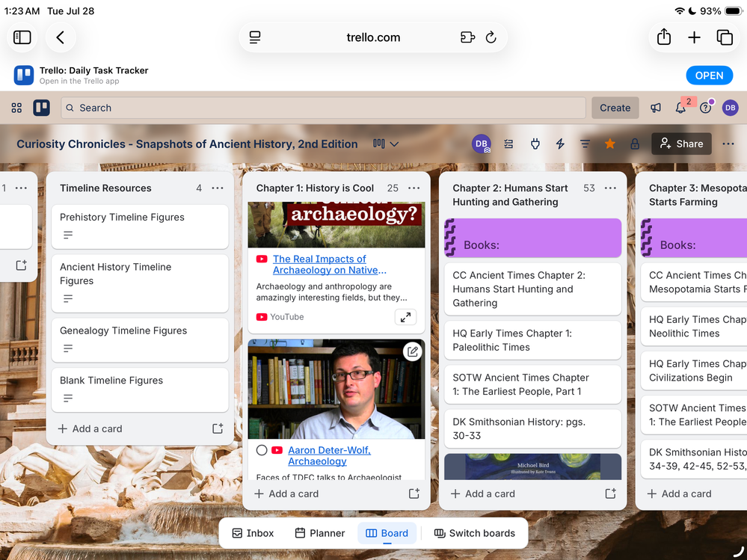Edit the Aaron Deter-Wolf video card
The height and width of the screenshot is (560, 747).
tap(413, 352)
